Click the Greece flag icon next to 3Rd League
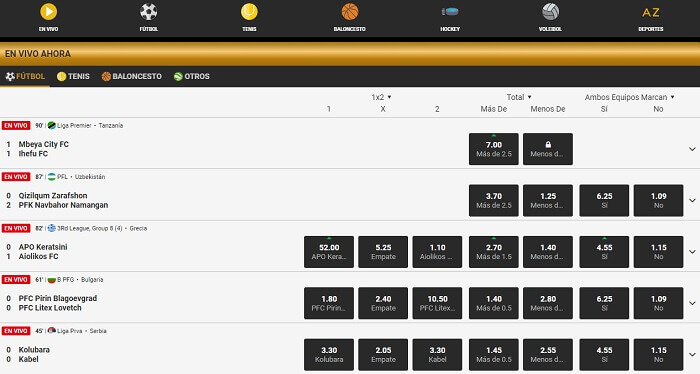 [x=51, y=228]
